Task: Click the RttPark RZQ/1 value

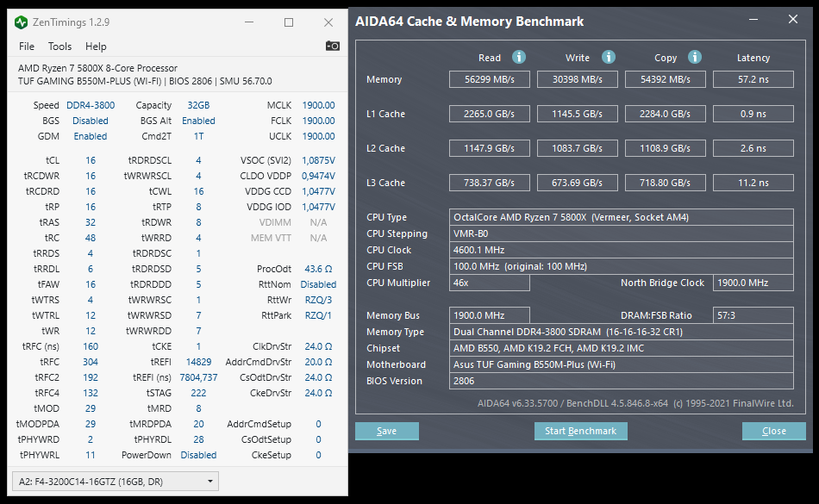Action: (319, 315)
